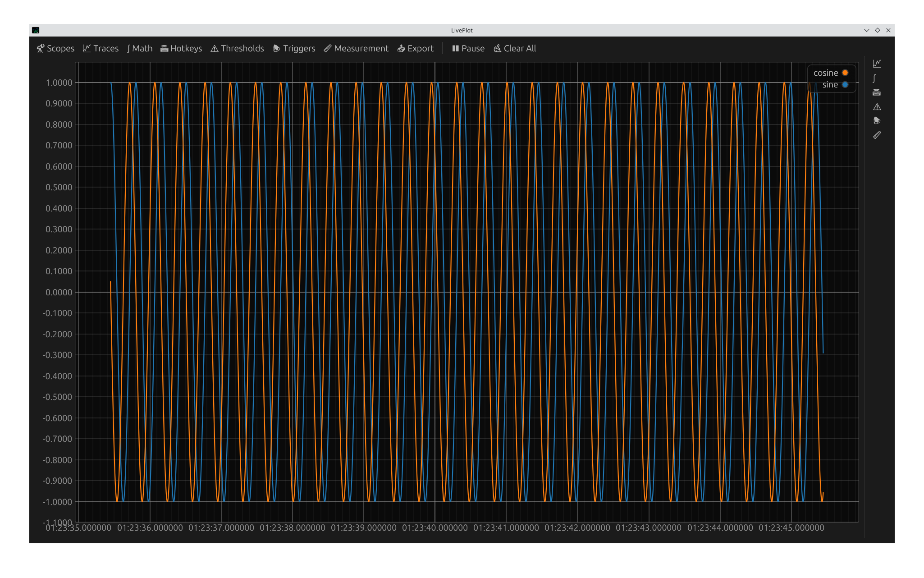Click the warning triangle icon beside Thresholds

(215, 49)
